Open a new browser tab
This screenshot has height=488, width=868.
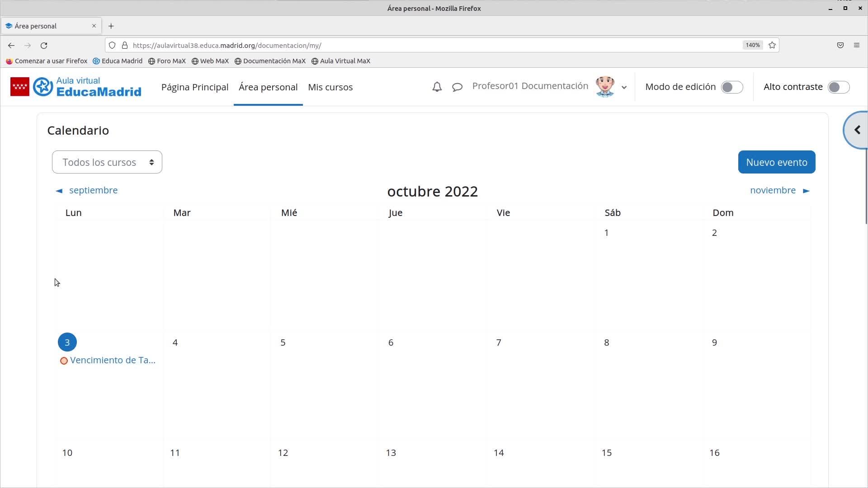(x=111, y=26)
